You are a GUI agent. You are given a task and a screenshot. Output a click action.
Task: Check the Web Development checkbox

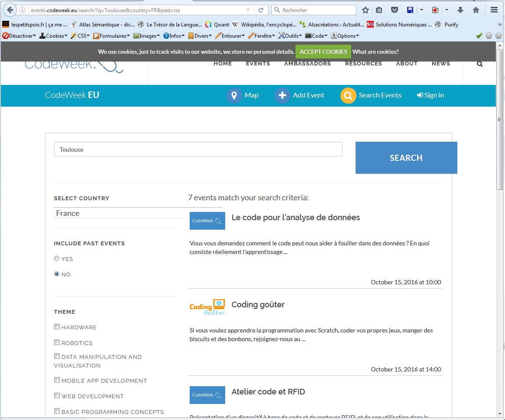point(57,395)
